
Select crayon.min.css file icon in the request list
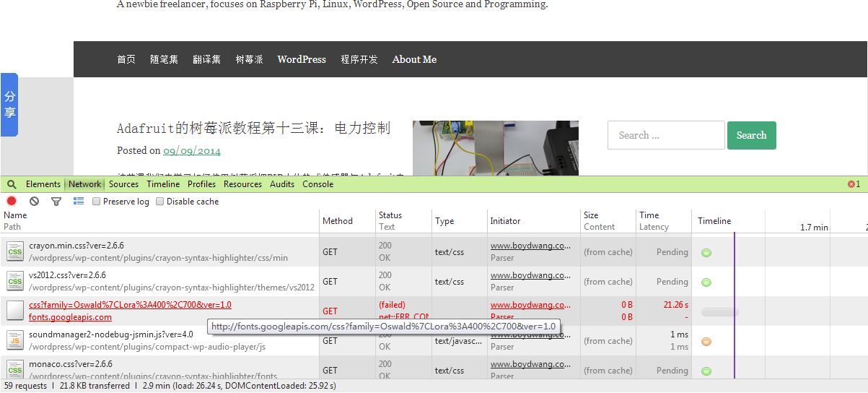tap(15, 251)
